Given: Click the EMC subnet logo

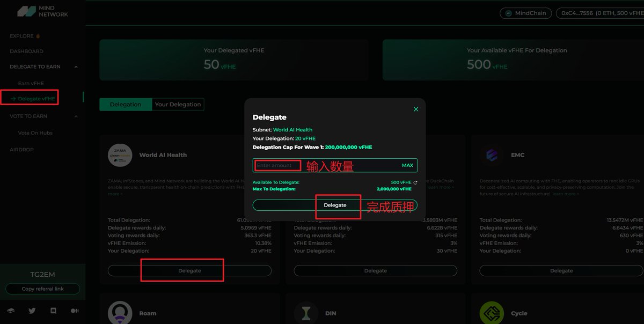Looking at the screenshot, I should (x=492, y=155).
